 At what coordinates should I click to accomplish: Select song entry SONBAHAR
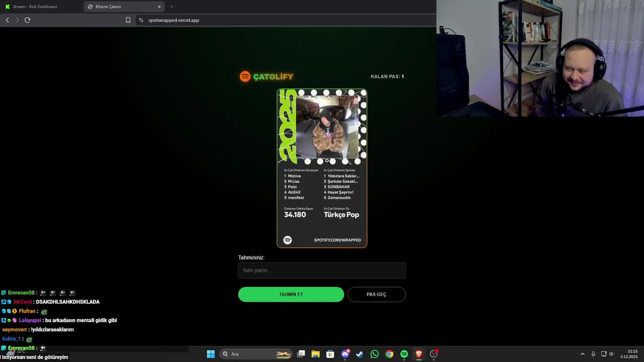[x=337, y=187]
